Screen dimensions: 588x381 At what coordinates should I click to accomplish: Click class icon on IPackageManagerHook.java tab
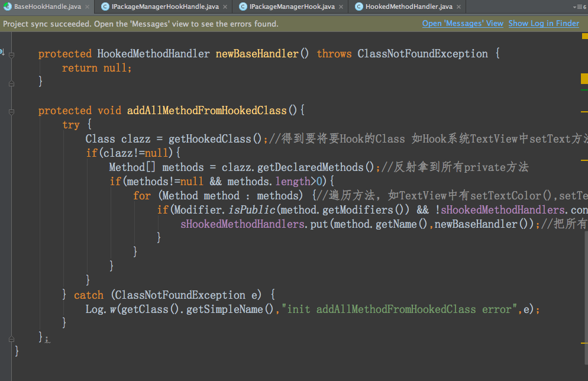[x=243, y=7]
